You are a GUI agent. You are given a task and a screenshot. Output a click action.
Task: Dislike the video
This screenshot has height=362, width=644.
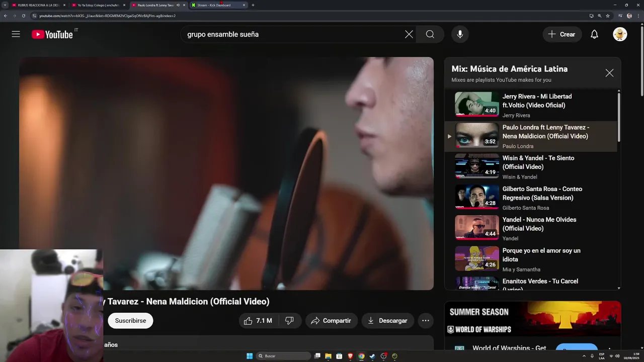(289, 320)
